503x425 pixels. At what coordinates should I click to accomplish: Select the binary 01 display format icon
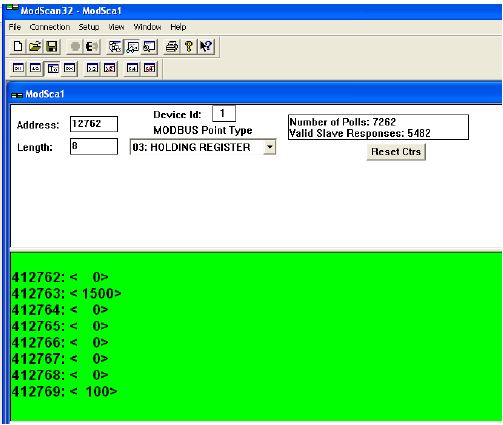click(18, 68)
